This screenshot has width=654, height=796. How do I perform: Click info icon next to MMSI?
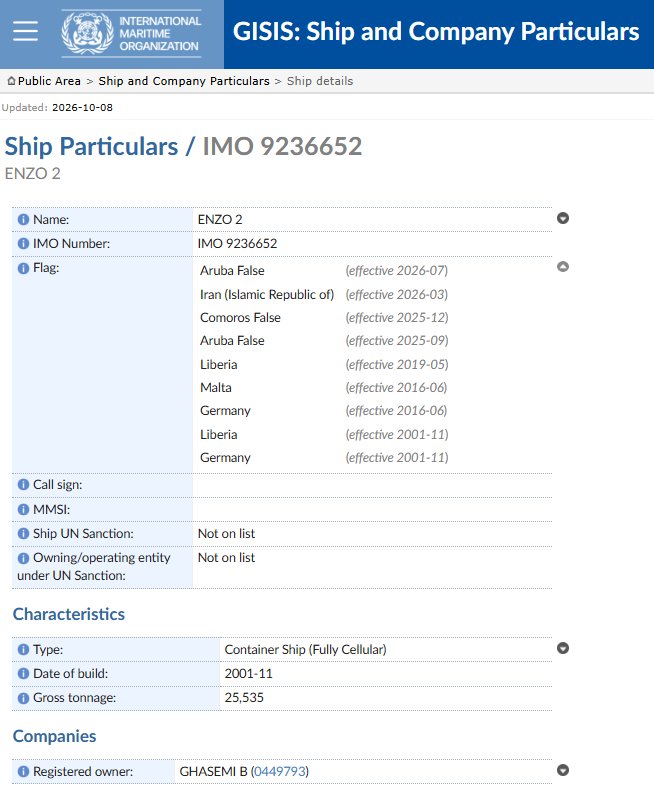23,509
